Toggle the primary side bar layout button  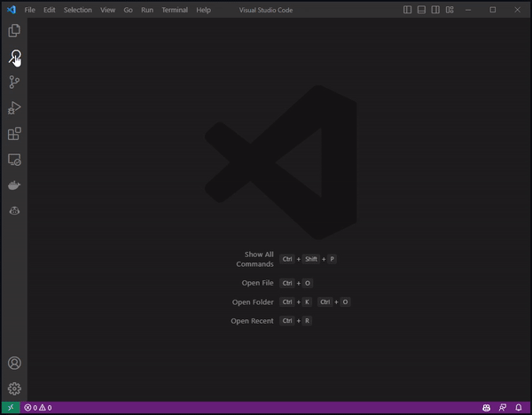tap(408, 10)
